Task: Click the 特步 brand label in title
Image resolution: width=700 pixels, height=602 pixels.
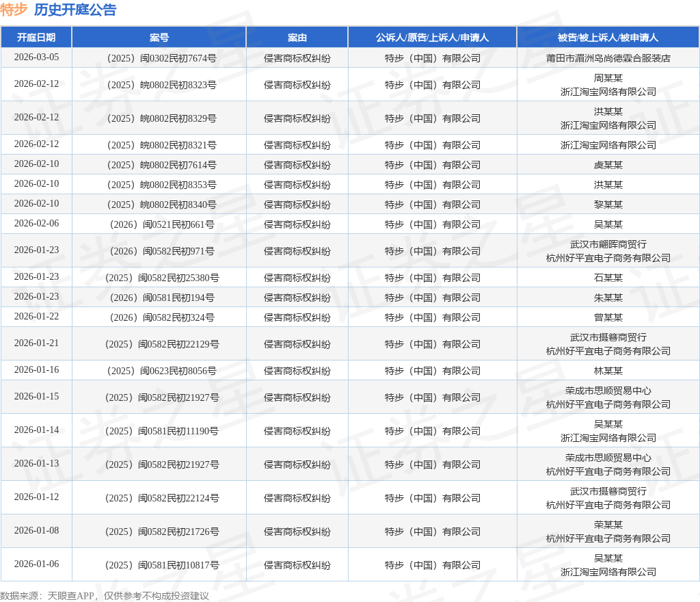Action: coord(14,10)
